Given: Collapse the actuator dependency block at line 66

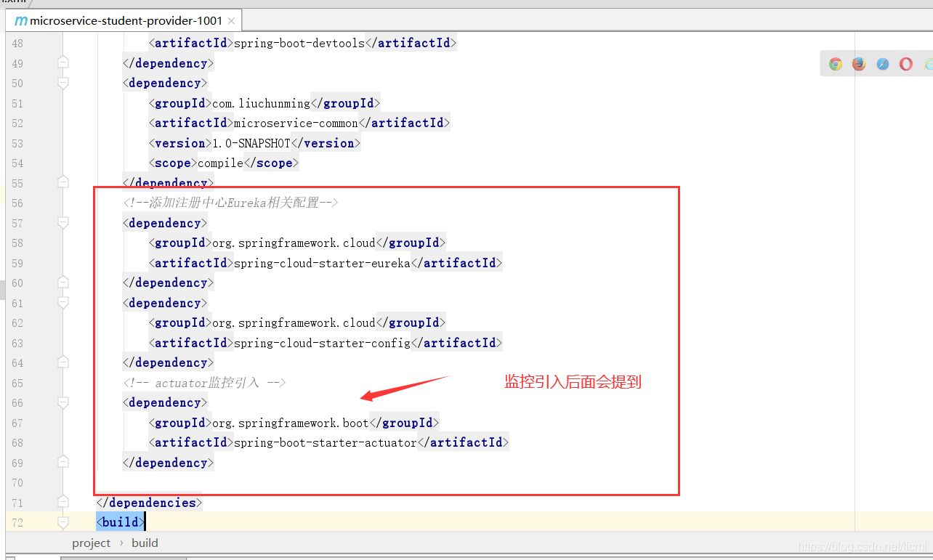Looking at the screenshot, I should coord(63,402).
